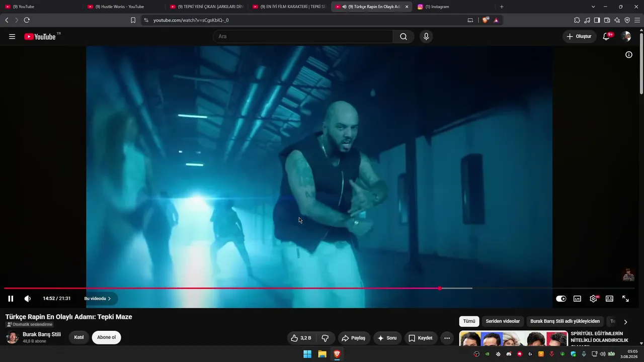Click the address bar URL
The width and height of the screenshot is (644, 362).
pyautogui.click(x=191, y=20)
